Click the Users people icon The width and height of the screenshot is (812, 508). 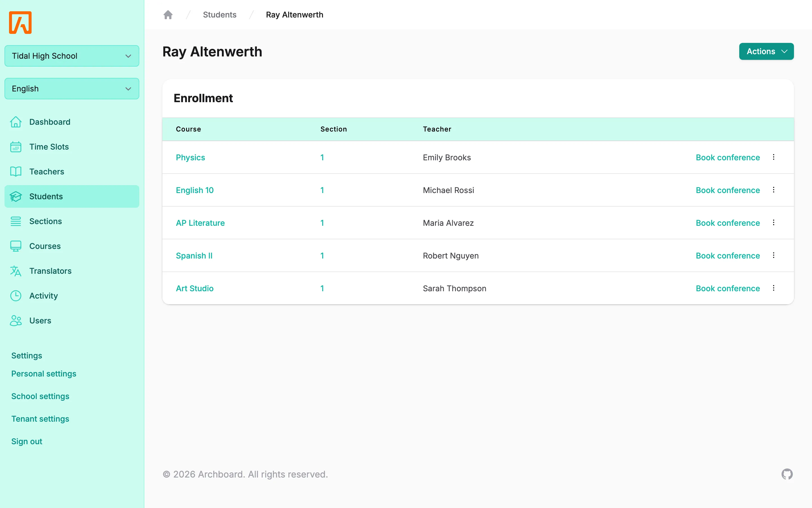[16, 321]
